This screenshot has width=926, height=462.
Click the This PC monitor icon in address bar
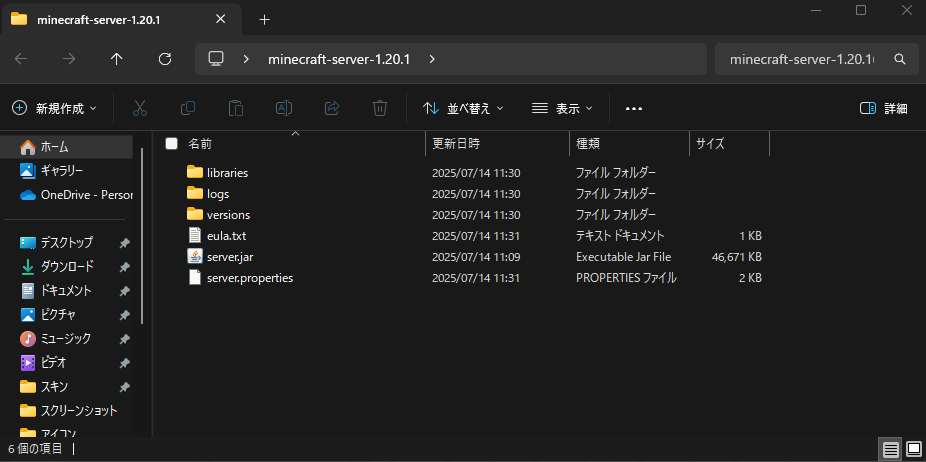(216, 58)
